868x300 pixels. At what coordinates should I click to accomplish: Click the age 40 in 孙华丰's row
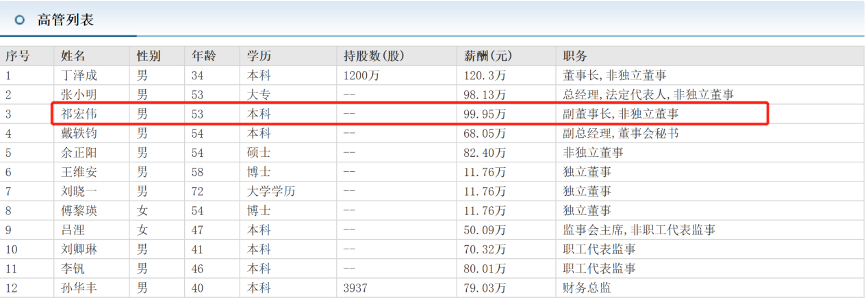[x=197, y=288]
